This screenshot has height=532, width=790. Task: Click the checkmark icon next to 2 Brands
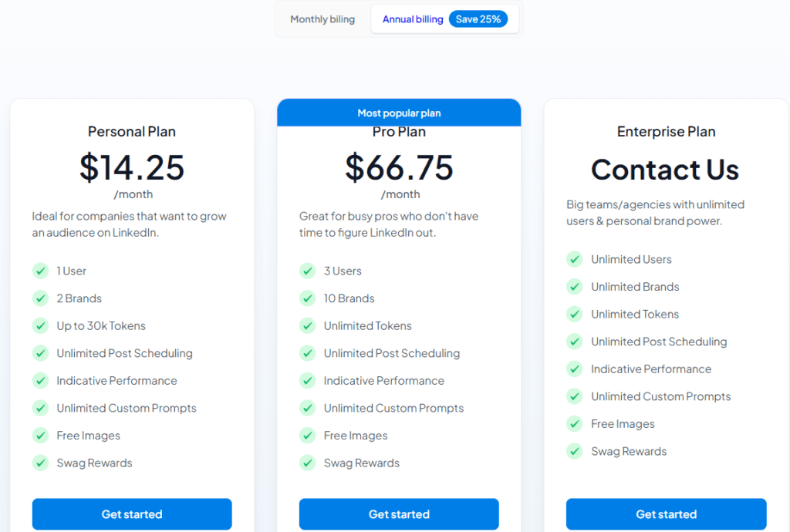pyautogui.click(x=40, y=298)
